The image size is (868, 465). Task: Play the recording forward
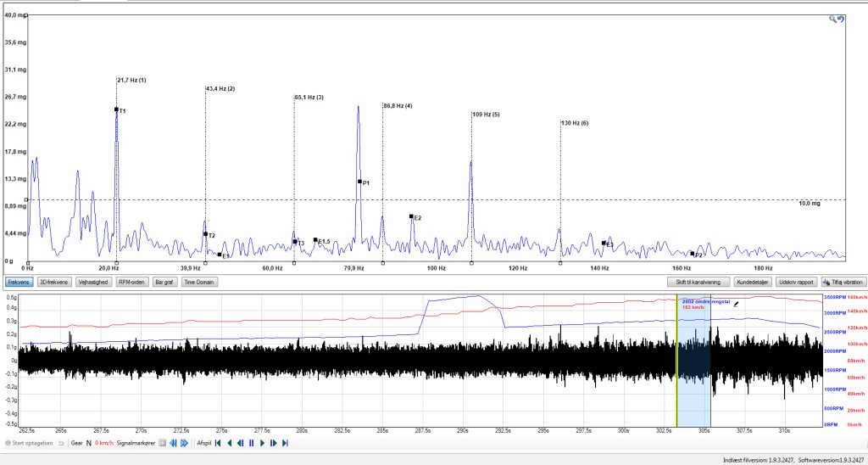[263, 444]
